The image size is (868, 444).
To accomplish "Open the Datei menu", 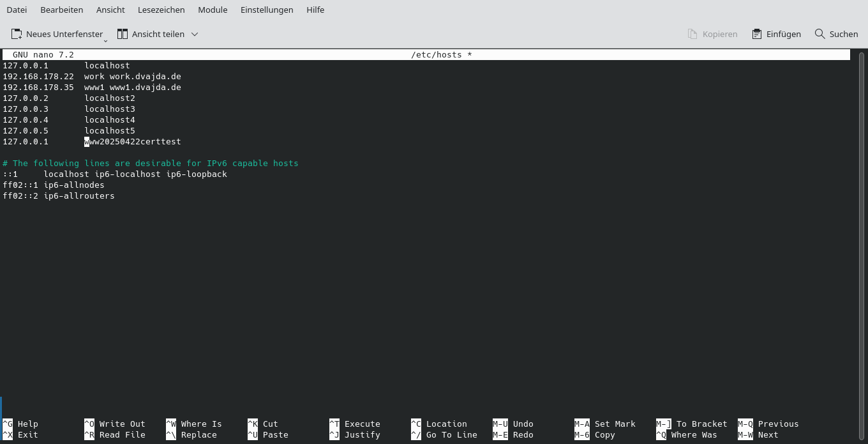I will pyautogui.click(x=17, y=10).
